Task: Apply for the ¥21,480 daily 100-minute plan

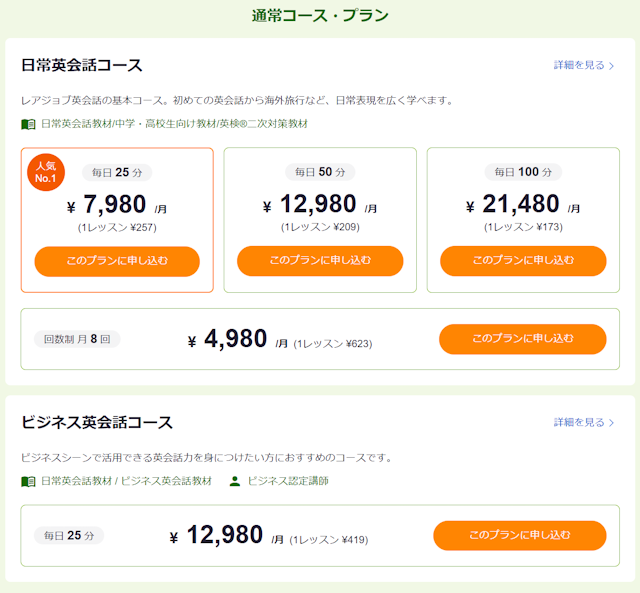Action: [523, 261]
